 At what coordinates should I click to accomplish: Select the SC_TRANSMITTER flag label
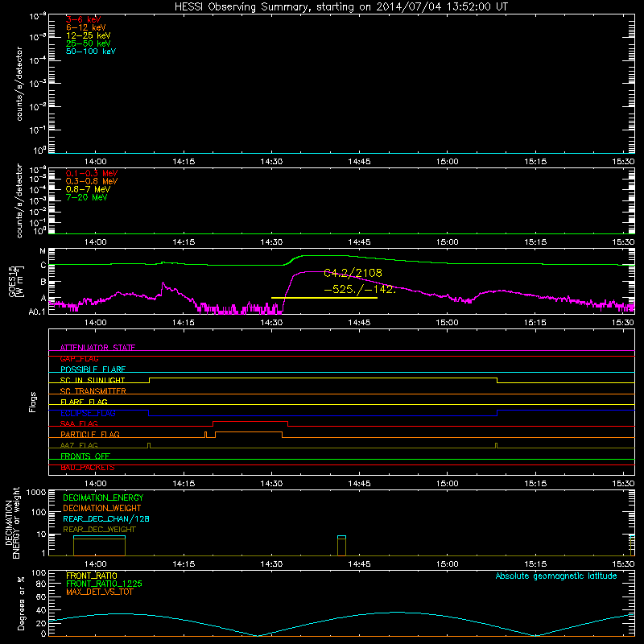pyautogui.click(x=93, y=391)
